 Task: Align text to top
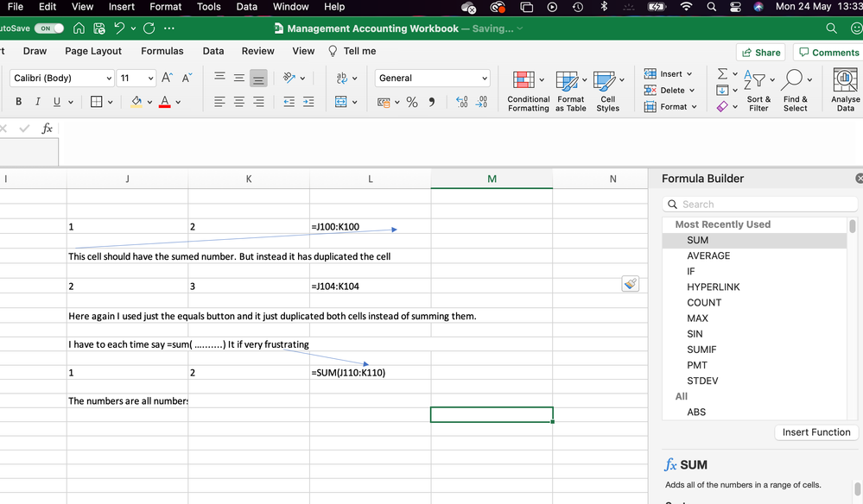coord(219,78)
